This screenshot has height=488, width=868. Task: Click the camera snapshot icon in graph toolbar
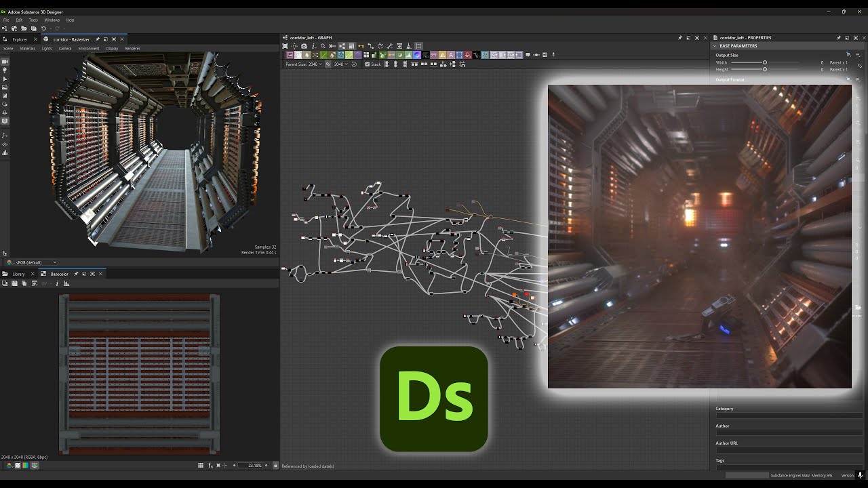304,46
